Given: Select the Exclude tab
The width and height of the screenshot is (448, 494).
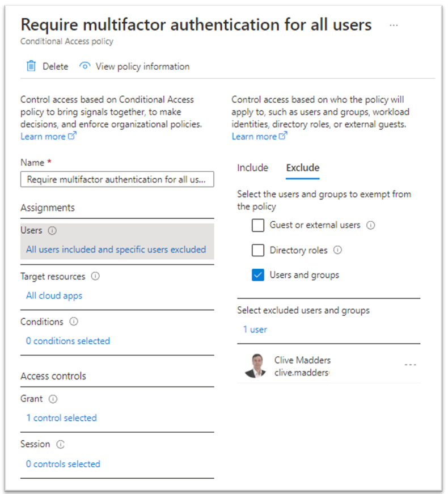Looking at the screenshot, I should point(302,168).
